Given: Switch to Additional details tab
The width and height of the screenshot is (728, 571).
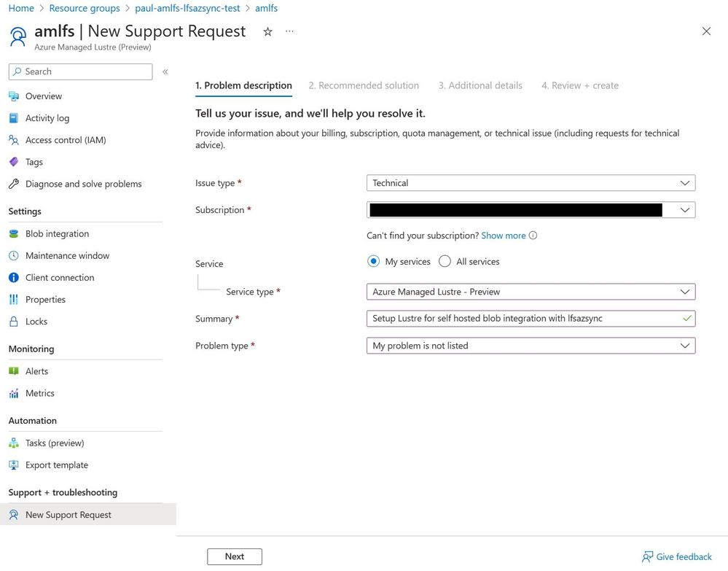Looking at the screenshot, I should (480, 85).
